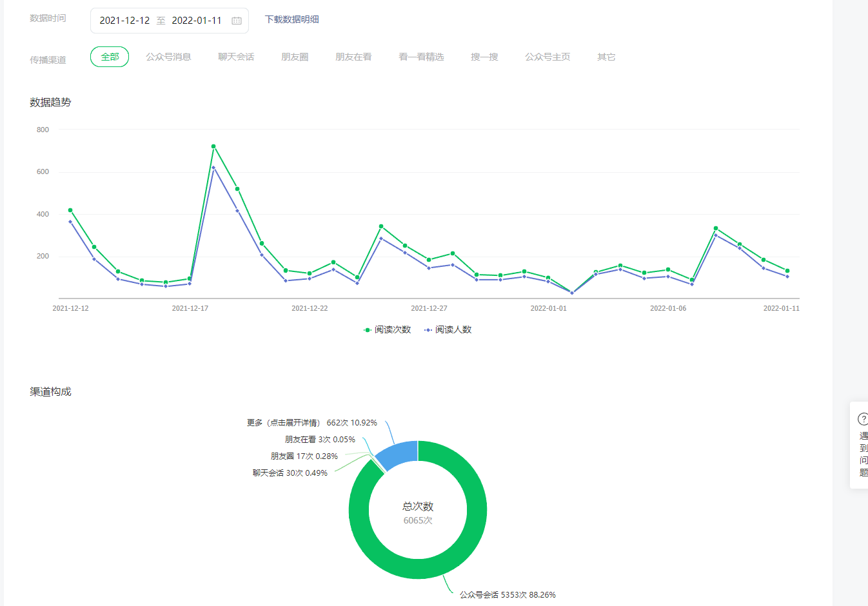This screenshot has width=868, height=606.
Task: Filter by 公众号消息 channel
Action: (x=168, y=57)
